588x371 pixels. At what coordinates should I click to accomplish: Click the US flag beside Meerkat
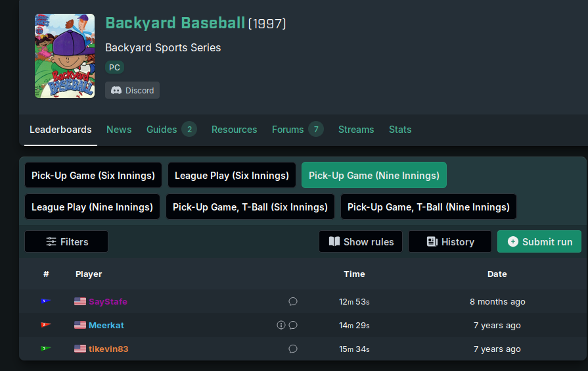80,325
